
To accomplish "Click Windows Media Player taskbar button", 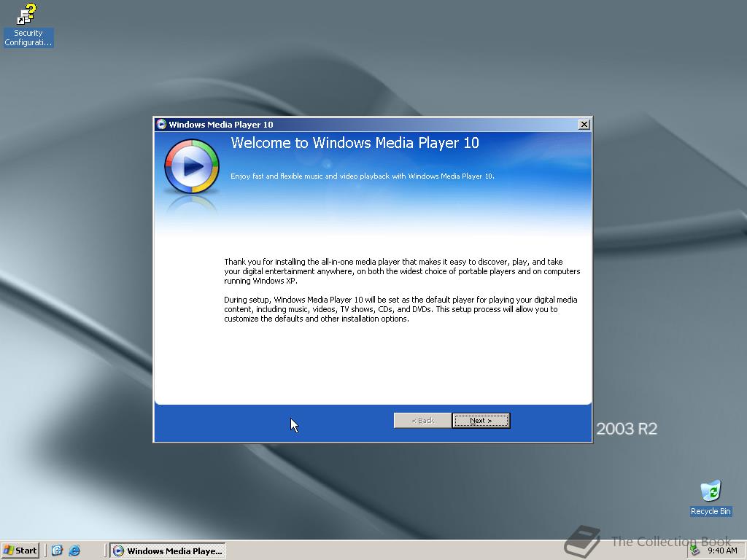I will coord(168,551).
